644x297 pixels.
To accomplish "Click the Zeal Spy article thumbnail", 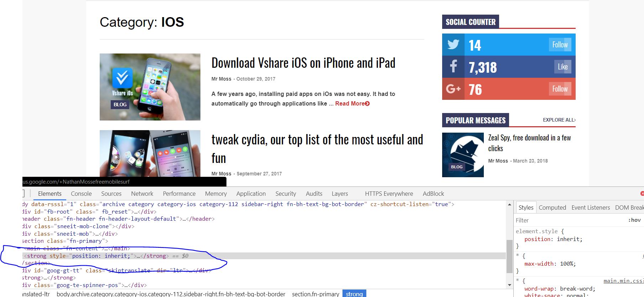I will [463, 155].
